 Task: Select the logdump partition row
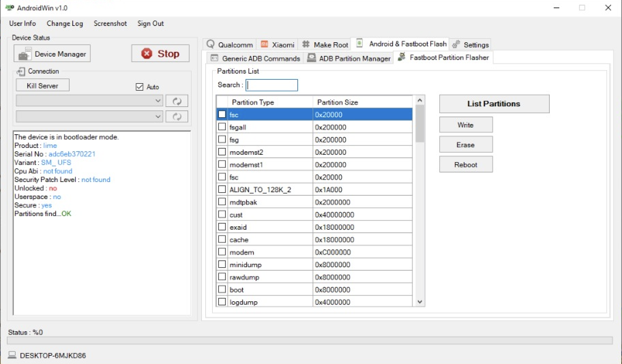coord(314,302)
